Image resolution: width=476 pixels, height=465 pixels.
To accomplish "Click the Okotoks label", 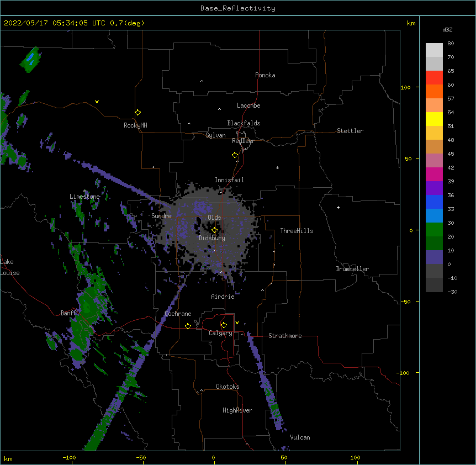I will tap(228, 387).
